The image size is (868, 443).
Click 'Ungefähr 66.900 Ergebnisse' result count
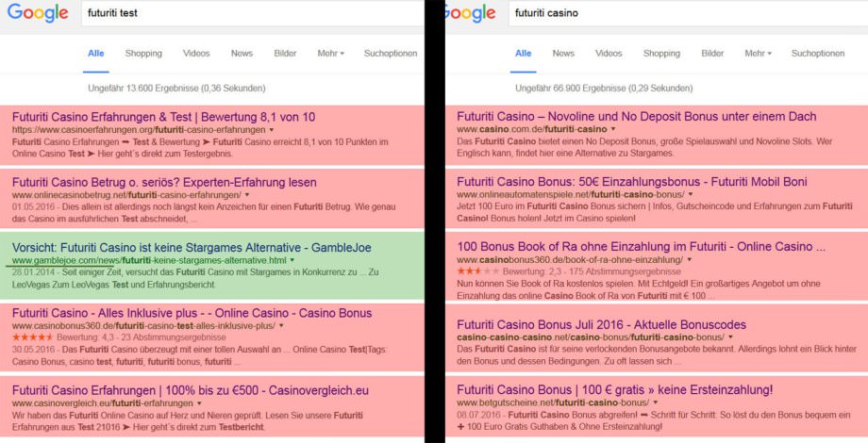pos(604,88)
